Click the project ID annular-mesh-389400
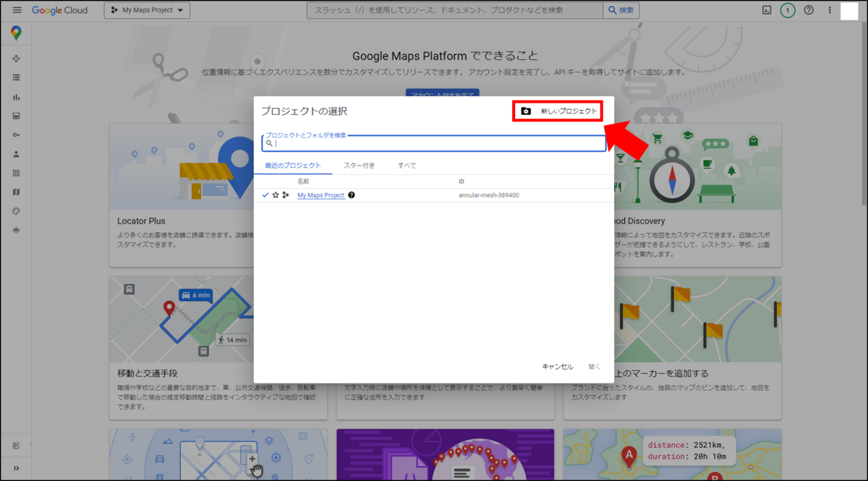Screen dimensions: 868x481 click(x=488, y=195)
